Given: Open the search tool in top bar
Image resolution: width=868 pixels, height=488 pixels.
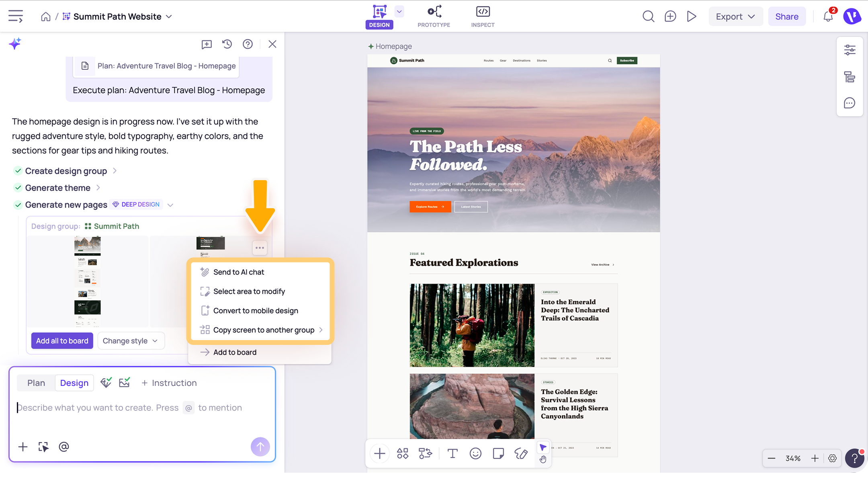Looking at the screenshot, I should (648, 16).
